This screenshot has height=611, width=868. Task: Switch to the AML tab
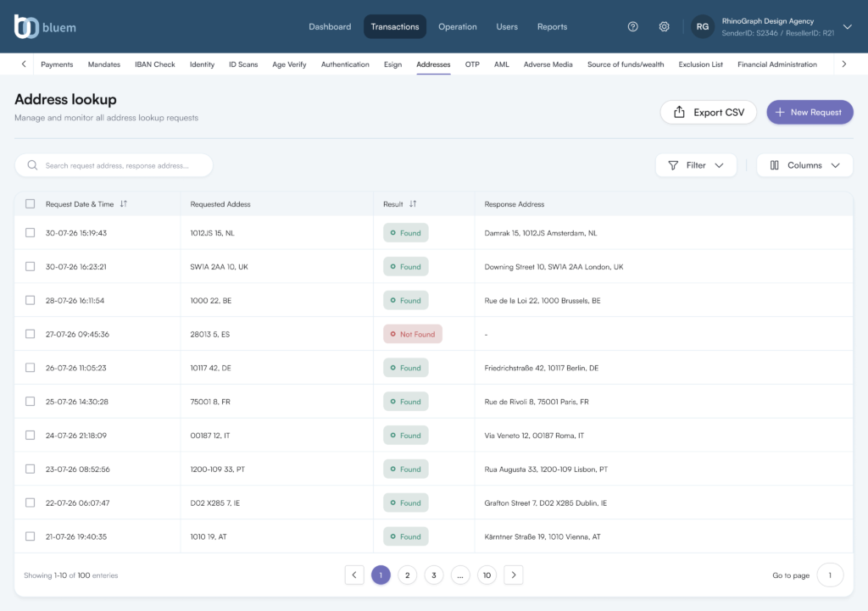(502, 64)
